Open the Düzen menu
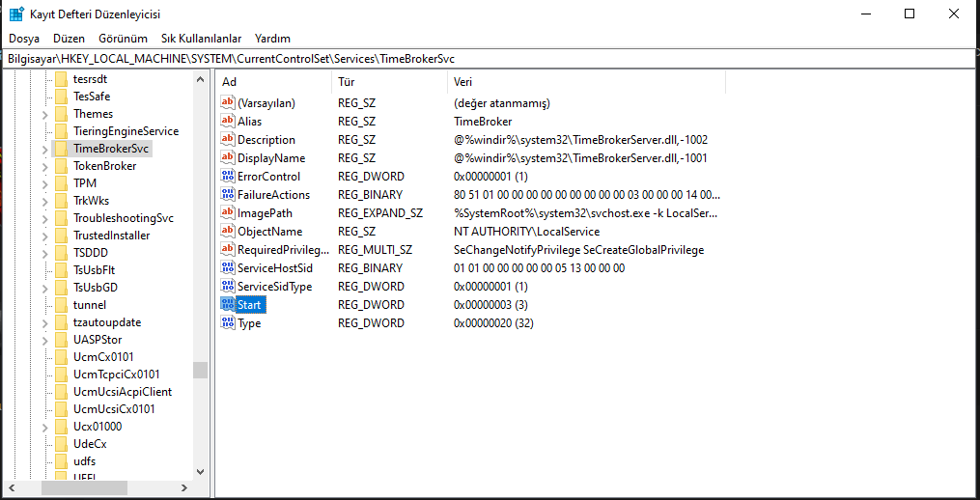980x500 pixels. point(69,38)
